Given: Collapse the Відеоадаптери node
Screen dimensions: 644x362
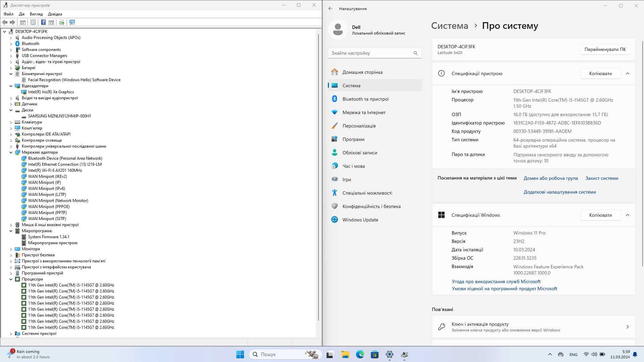Looking at the screenshot, I should [11, 86].
